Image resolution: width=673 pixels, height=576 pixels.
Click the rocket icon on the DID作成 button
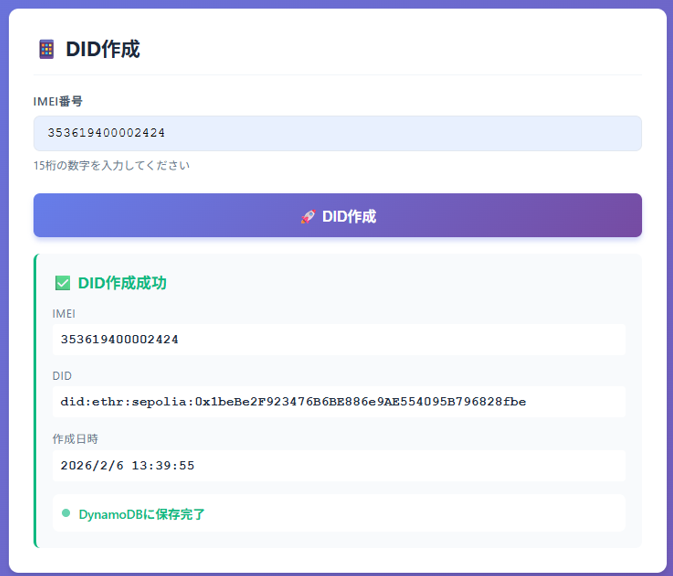tap(308, 216)
